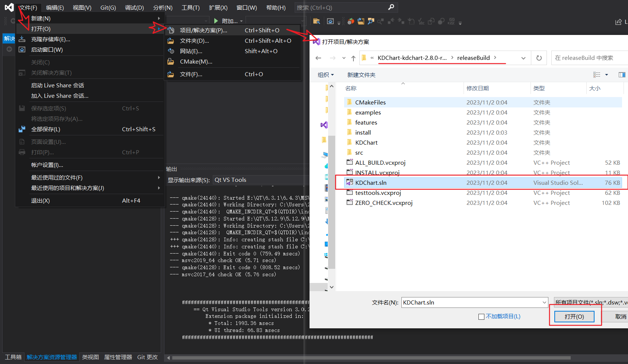Go up one folder level

coord(353,58)
